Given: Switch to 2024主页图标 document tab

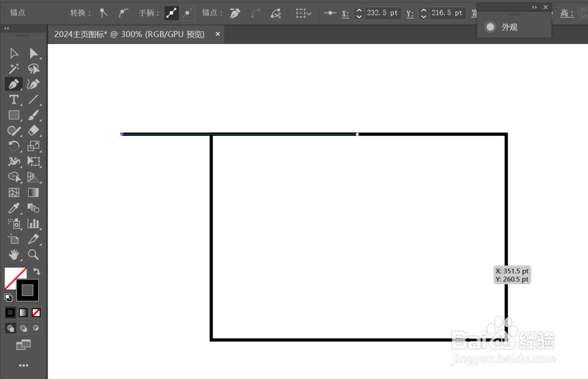Looking at the screenshot, I should 129,34.
